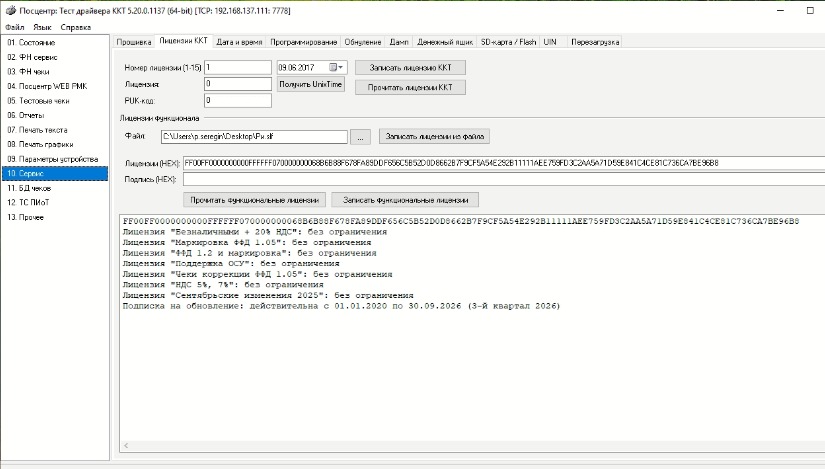The height and width of the screenshot is (469, 825).
Task: Minimize the Посцентр window
Action: coord(781,10)
